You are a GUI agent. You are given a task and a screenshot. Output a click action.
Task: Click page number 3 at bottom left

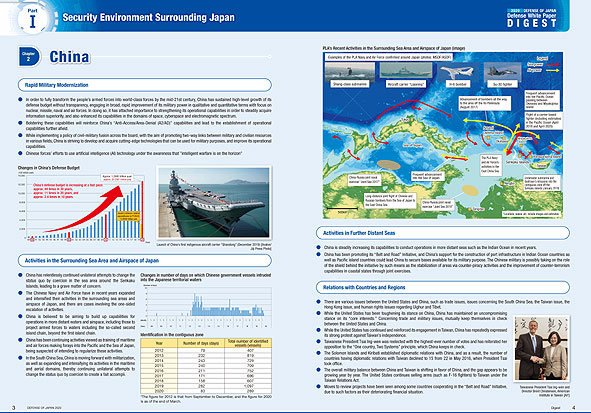click(x=14, y=408)
